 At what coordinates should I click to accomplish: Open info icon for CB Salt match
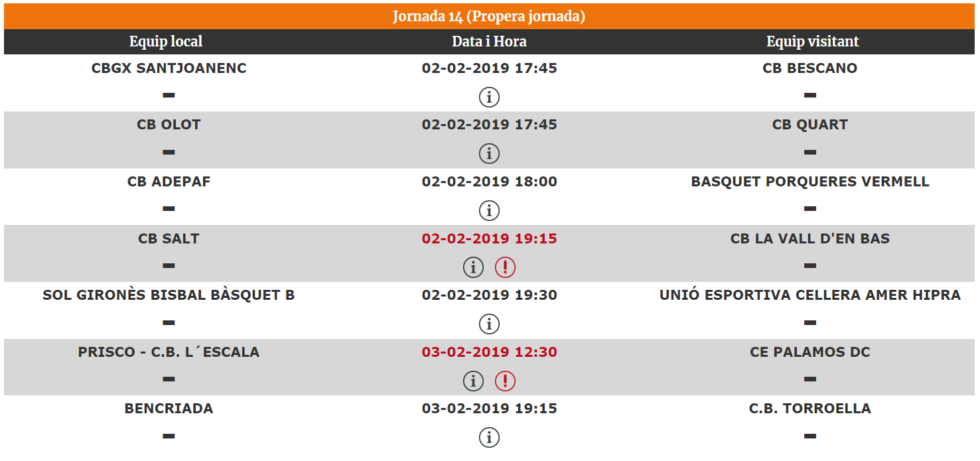(x=473, y=267)
